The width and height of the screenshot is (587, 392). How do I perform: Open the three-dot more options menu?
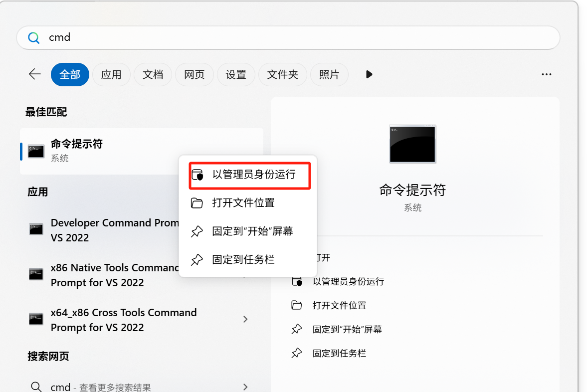(x=547, y=74)
